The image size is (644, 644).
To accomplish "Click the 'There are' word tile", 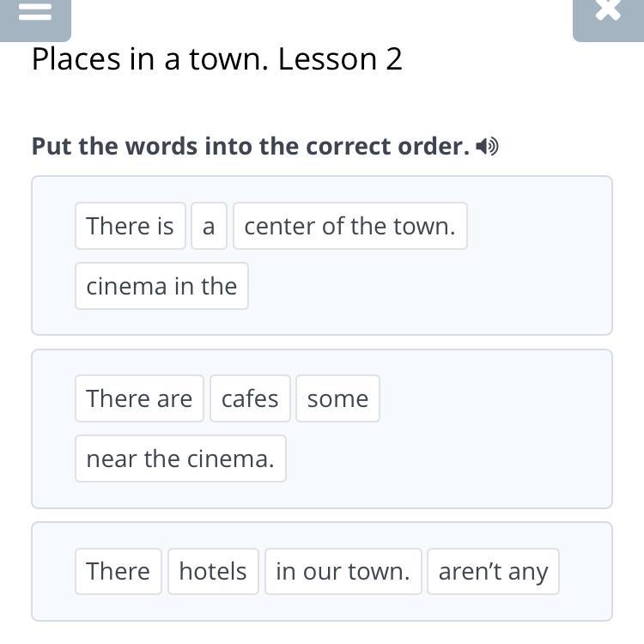I will coord(139,398).
